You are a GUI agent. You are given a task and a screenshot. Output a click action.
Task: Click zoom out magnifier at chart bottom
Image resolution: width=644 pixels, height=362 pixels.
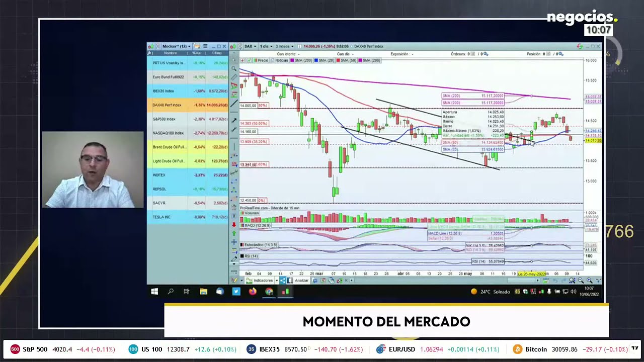point(581,280)
